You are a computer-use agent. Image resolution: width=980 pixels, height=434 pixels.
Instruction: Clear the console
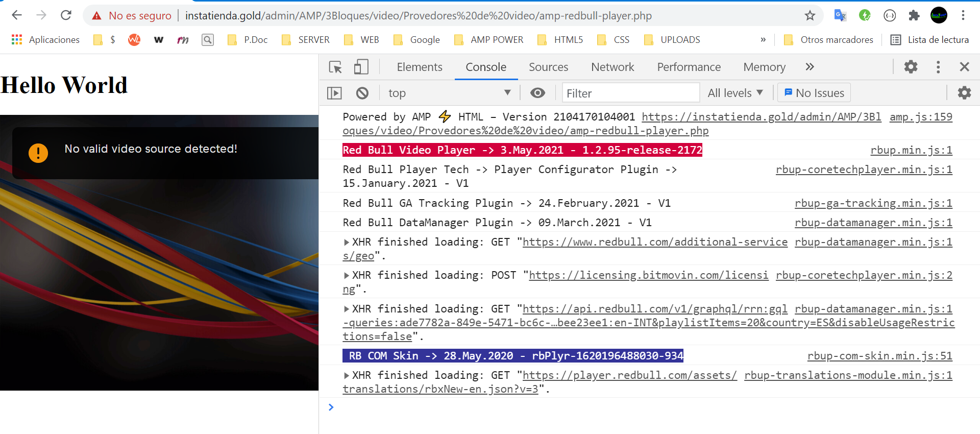point(362,93)
